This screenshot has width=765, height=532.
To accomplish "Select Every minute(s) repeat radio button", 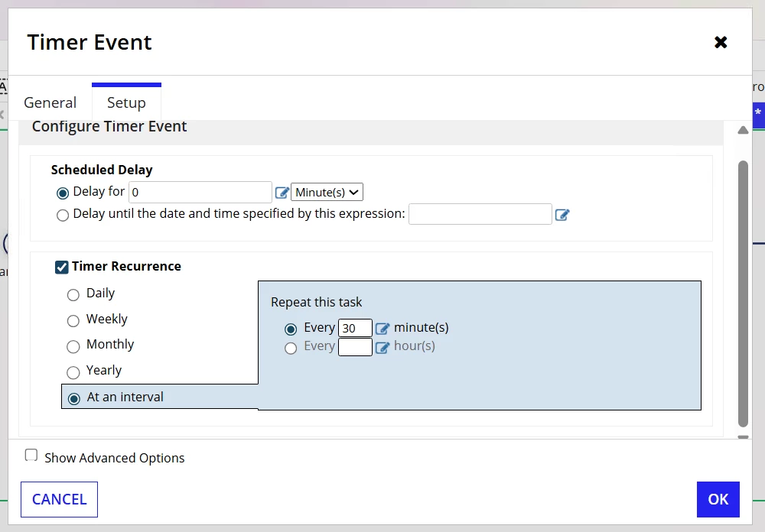I will pyautogui.click(x=291, y=329).
